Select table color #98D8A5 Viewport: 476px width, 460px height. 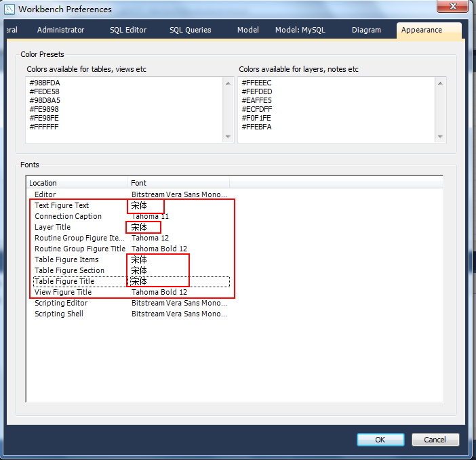pos(45,100)
